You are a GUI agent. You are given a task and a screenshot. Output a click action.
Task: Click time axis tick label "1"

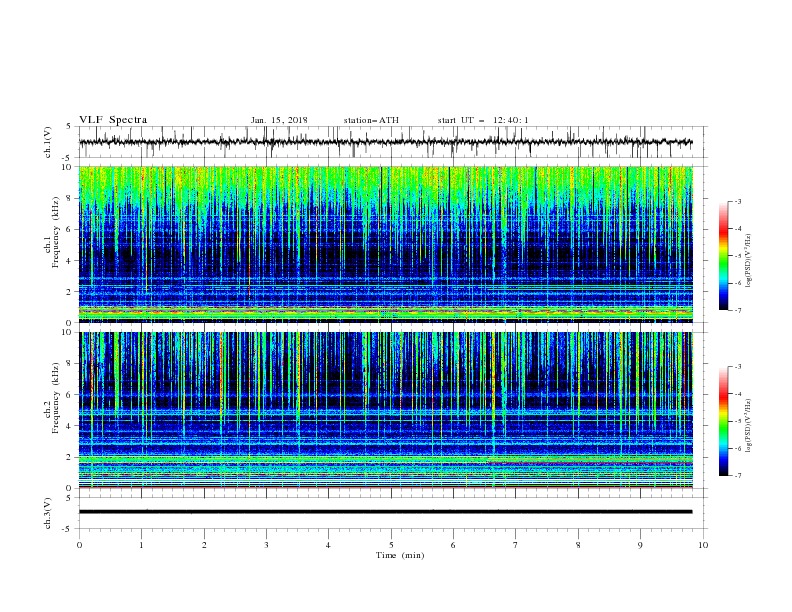coord(141,545)
